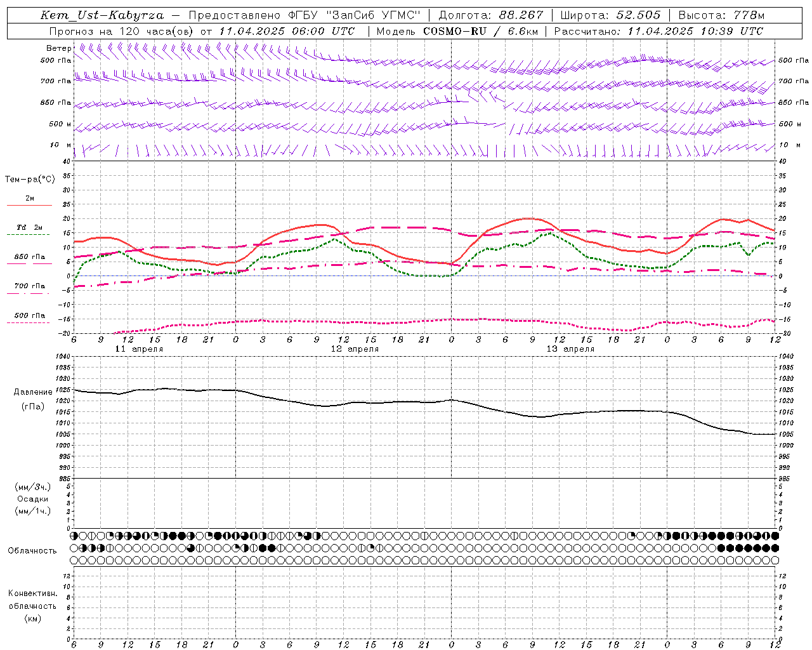Click the '(гПа)' pressure unit label

coord(32,406)
